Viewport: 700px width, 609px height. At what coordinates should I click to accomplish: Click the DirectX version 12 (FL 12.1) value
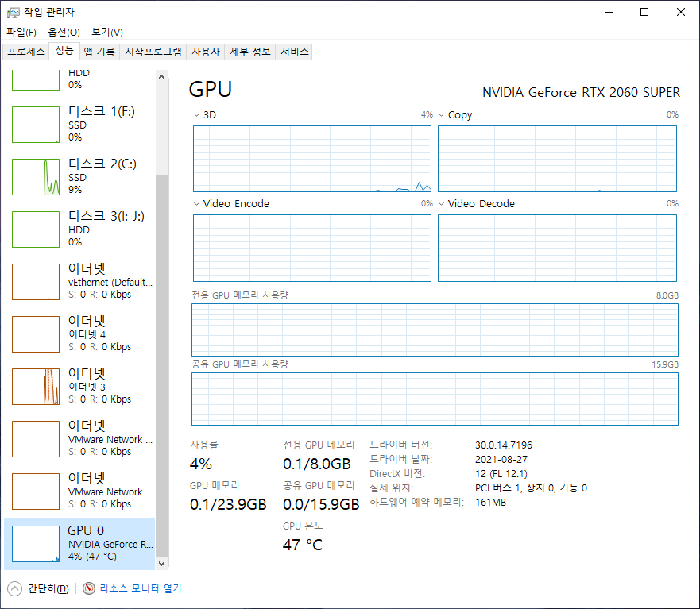501,474
